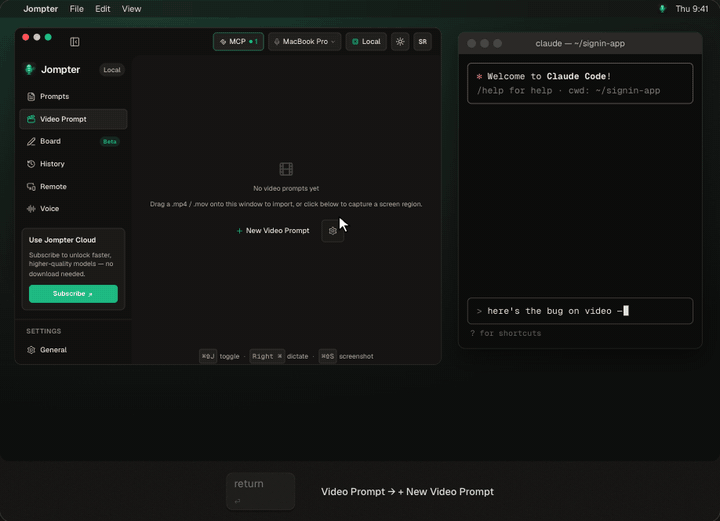The width and height of the screenshot is (720, 521).
Task: Open the Voice section
Action: pos(73,208)
